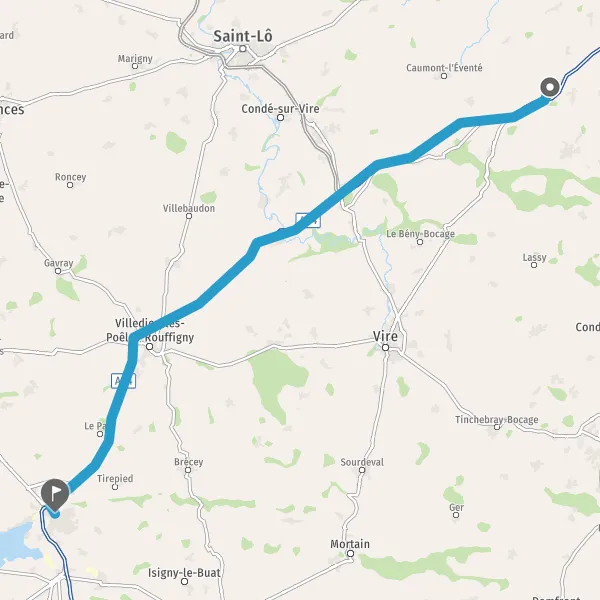Select the Gavray town marker
Screen dimensions: 600x600
[x=58, y=271]
